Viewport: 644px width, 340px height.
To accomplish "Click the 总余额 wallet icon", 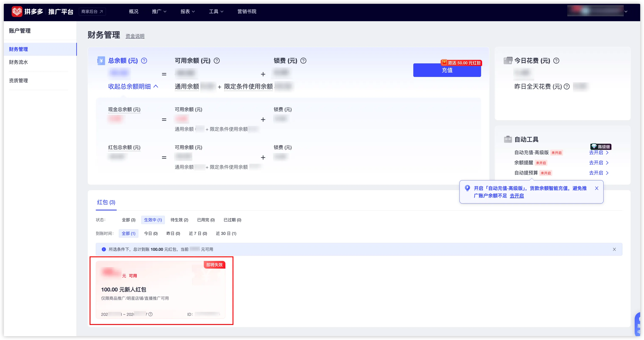I will tap(101, 61).
